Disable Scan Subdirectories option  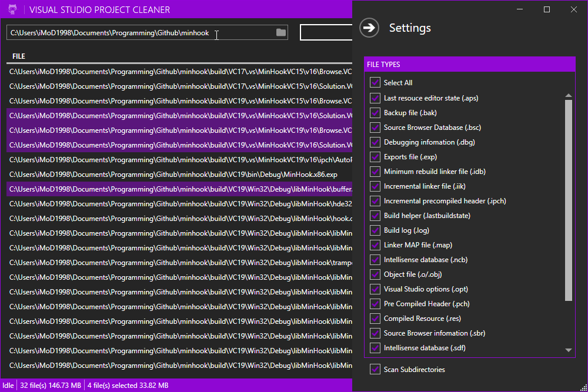tap(375, 369)
